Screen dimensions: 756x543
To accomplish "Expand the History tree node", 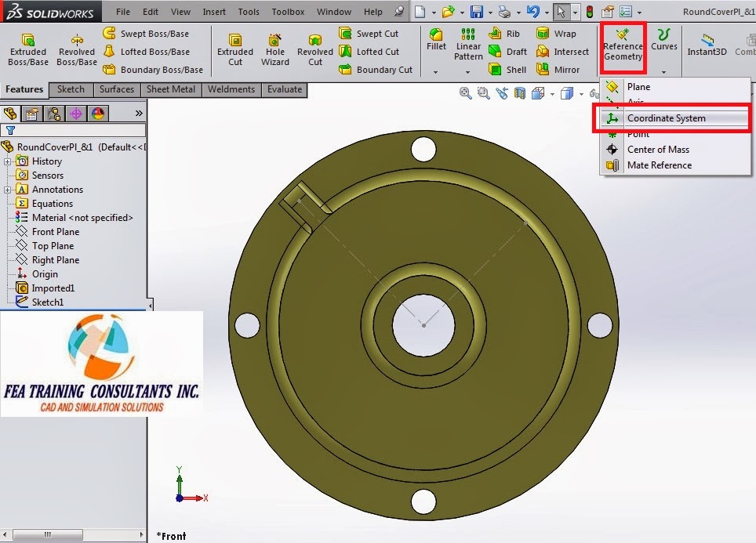I will 7,161.
